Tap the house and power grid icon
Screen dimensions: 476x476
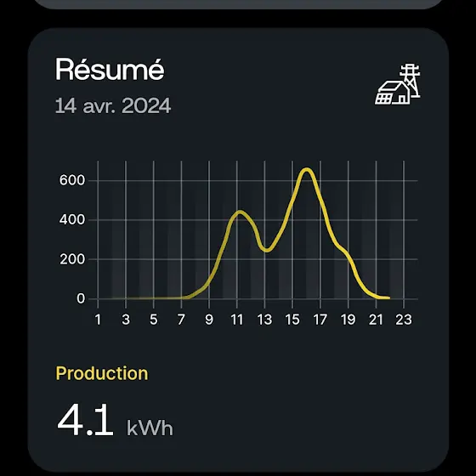[398, 84]
